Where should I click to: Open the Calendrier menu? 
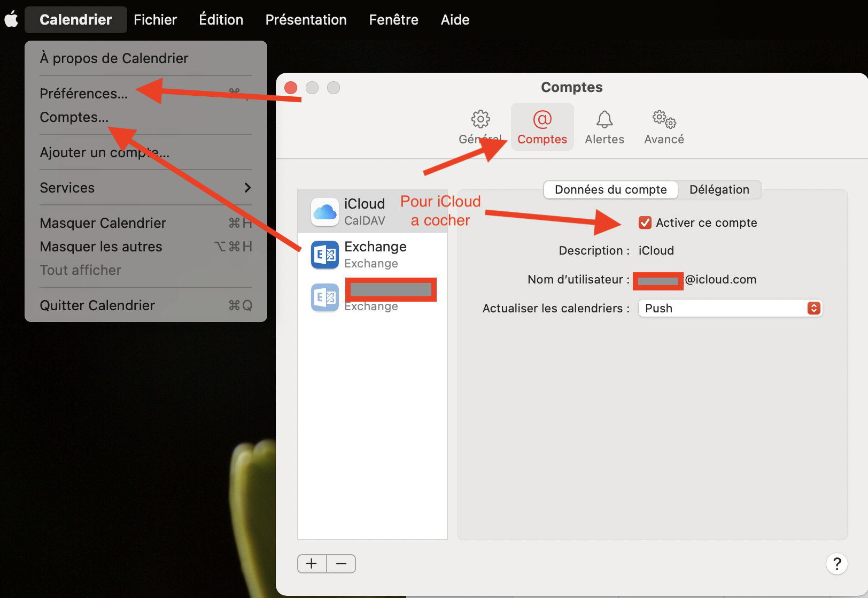click(x=76, y=20)
